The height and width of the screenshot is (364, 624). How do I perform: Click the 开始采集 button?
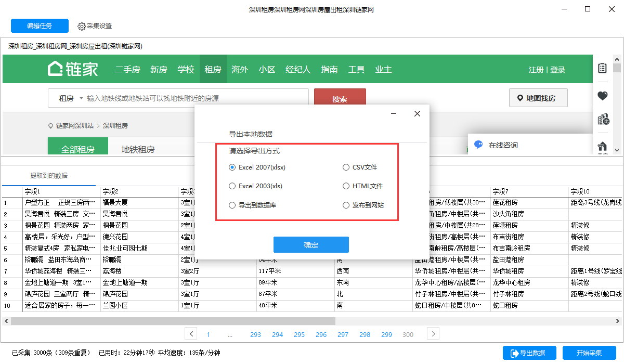point(589,353)
